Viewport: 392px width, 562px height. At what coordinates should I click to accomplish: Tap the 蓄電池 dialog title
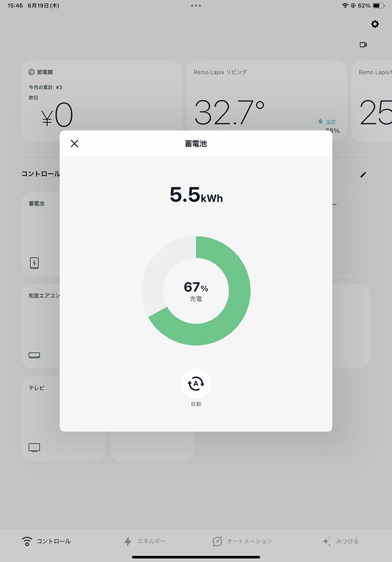[x=196, y=144]
